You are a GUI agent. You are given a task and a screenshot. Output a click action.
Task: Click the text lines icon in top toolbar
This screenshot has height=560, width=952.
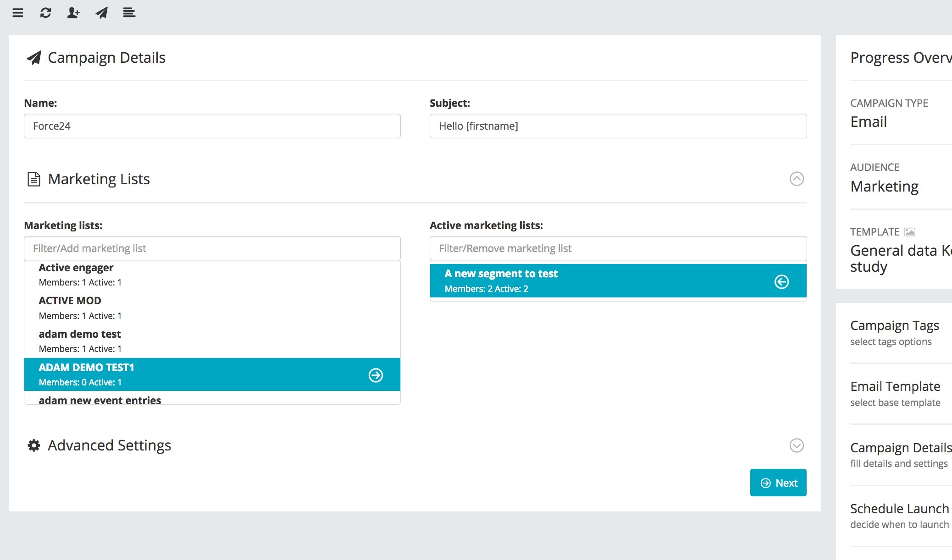point(129,13)
